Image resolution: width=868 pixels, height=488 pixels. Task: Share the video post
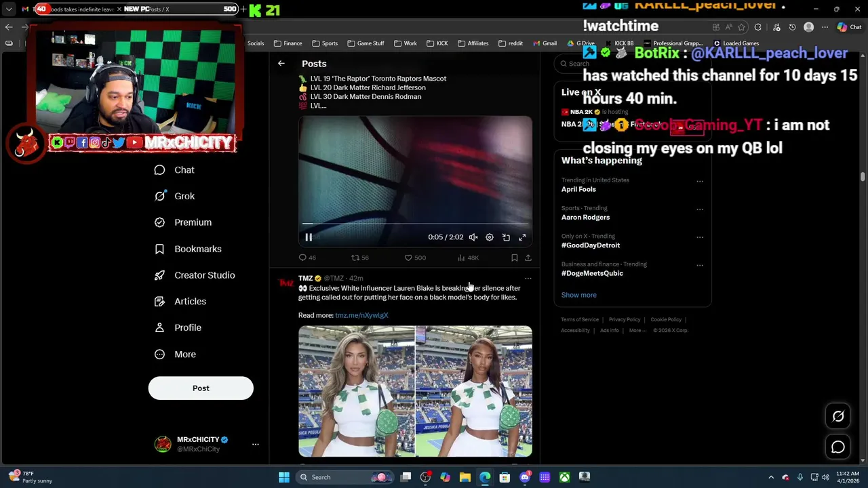tap(528, 258)
